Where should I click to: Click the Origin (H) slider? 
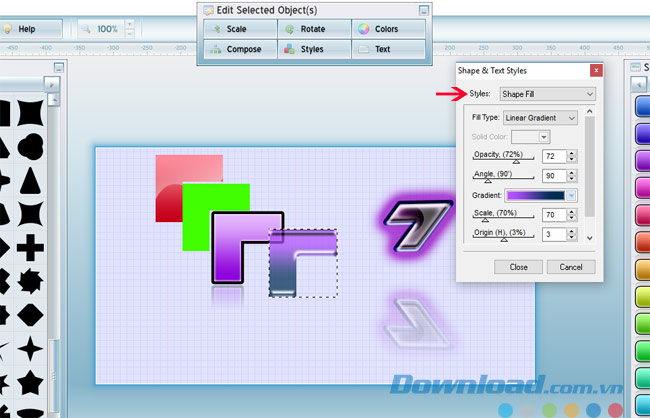(x=503, y=238)
